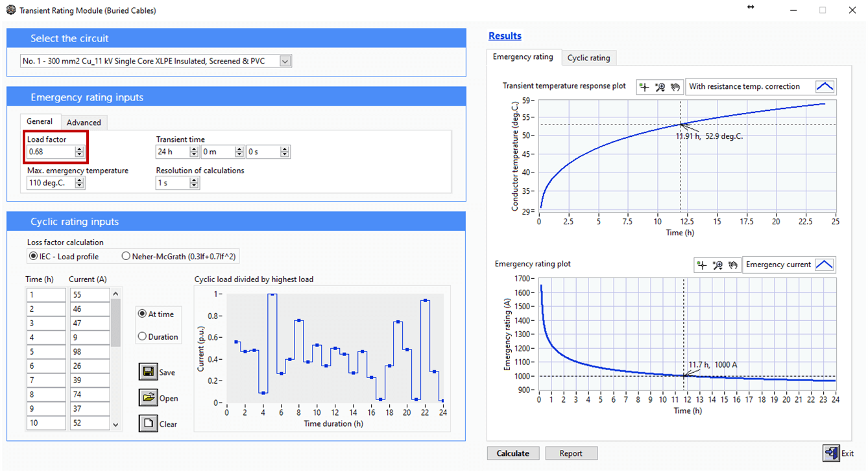Select the IEC - Load profile radio button
The height and width of the screenshot is (472, 868).
[32, 255]
